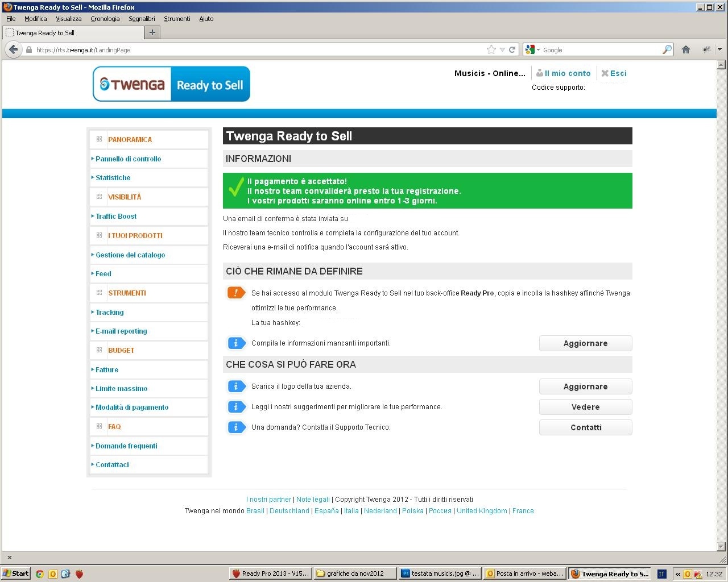View Fatture in sidebar
The width and height of the screenshot is (728, 582).
click(107, 369)
